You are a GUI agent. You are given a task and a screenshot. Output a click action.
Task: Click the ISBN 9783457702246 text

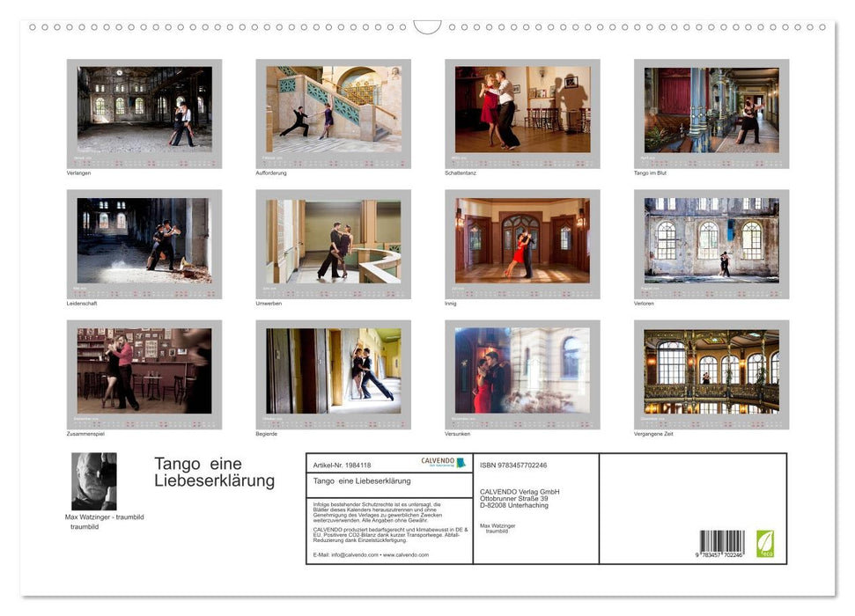(512, 464)
